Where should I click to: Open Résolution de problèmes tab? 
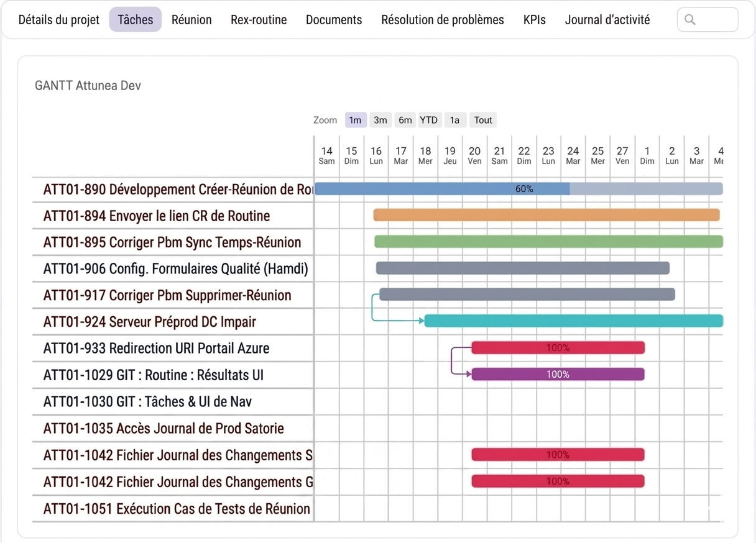[443, 20]
